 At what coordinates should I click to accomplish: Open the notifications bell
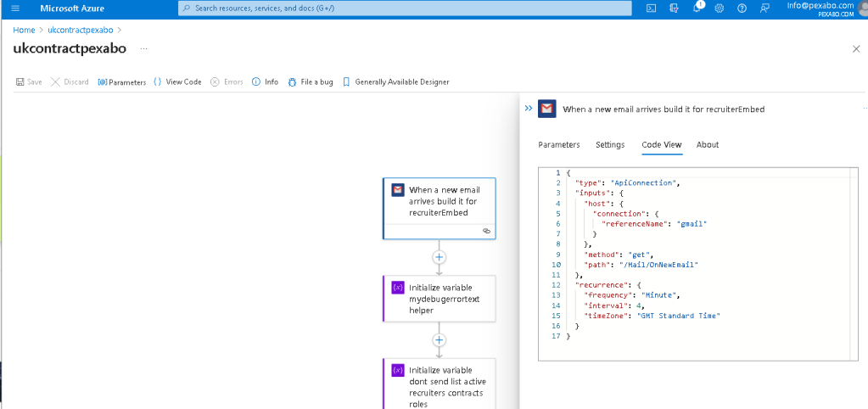(x=697, y=8)
